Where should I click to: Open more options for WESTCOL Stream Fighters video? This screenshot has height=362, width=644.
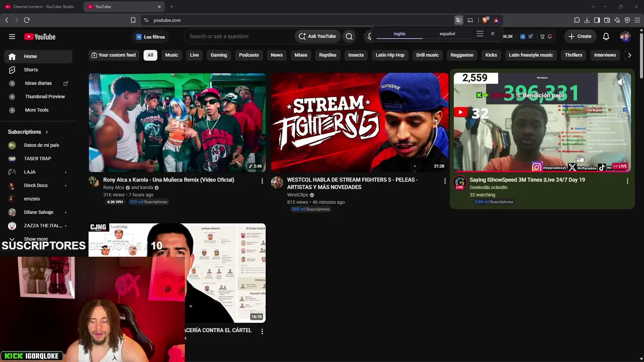[x=445, y=180]
